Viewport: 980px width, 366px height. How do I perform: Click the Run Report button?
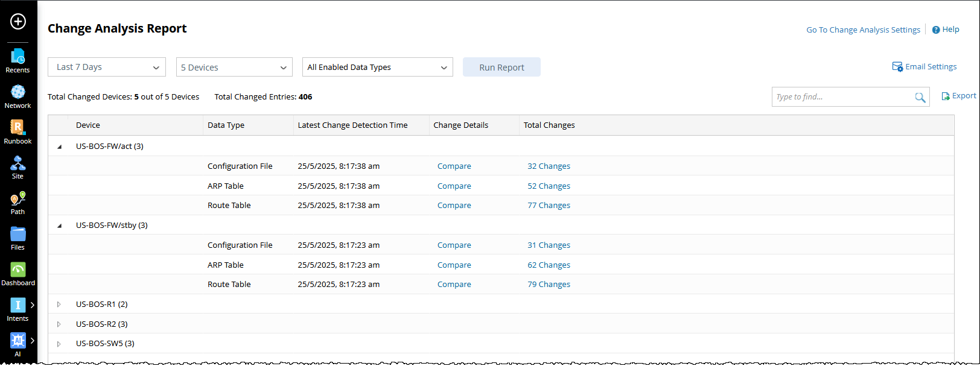click(501, 68)
